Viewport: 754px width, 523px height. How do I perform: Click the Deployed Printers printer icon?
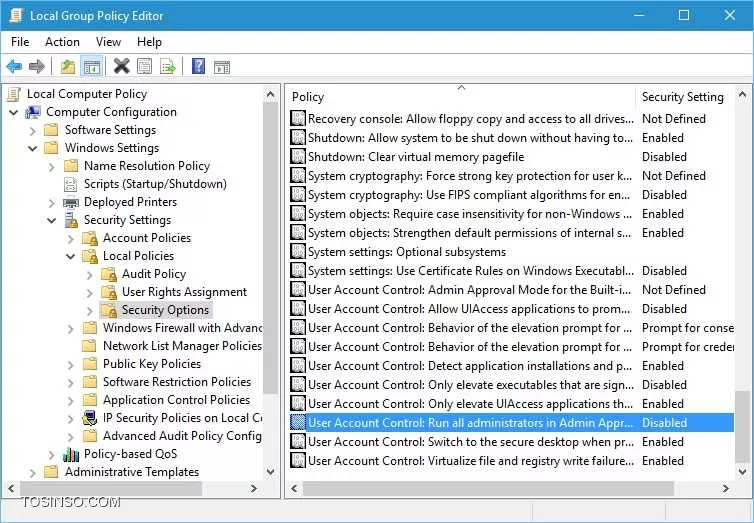[x=71, y=202]
